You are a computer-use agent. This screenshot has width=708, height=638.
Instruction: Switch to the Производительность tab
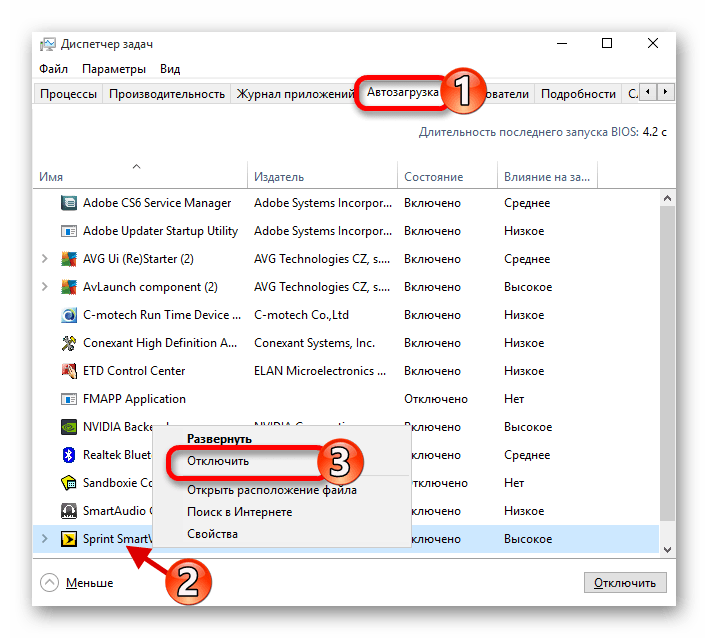[167, 94]
